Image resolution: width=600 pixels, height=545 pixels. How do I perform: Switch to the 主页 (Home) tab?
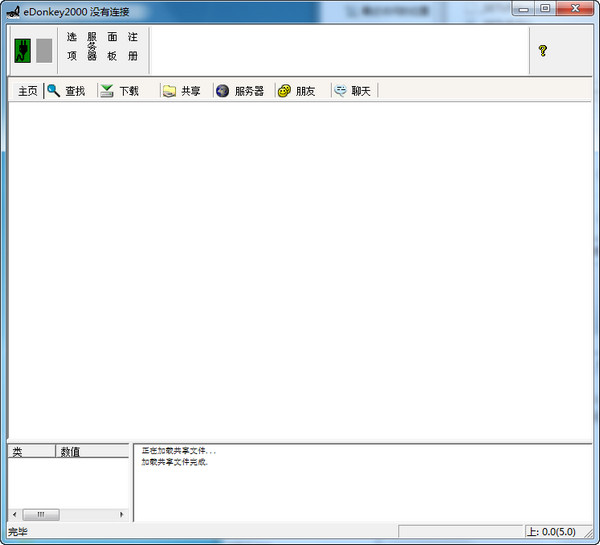27,91
